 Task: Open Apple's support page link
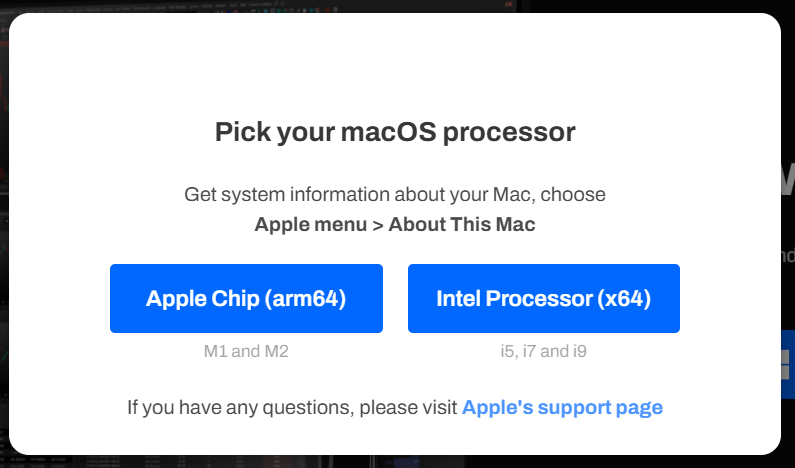coord(562,407)
